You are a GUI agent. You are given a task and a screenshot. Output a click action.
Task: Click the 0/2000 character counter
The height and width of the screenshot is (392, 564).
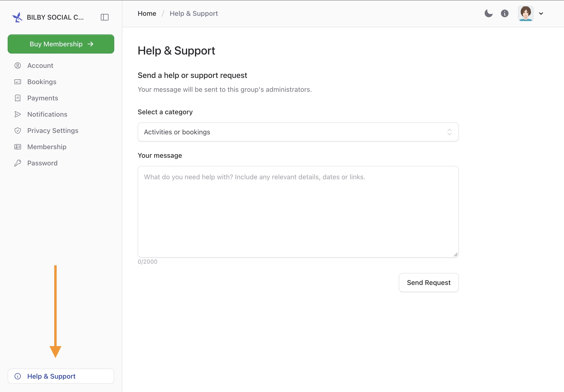tap(147, 261)
